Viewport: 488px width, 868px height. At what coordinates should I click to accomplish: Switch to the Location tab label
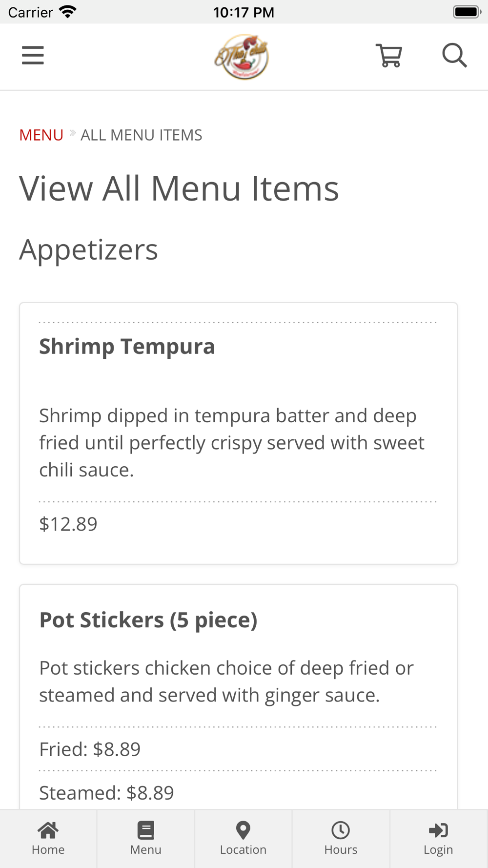click(243, 849)
